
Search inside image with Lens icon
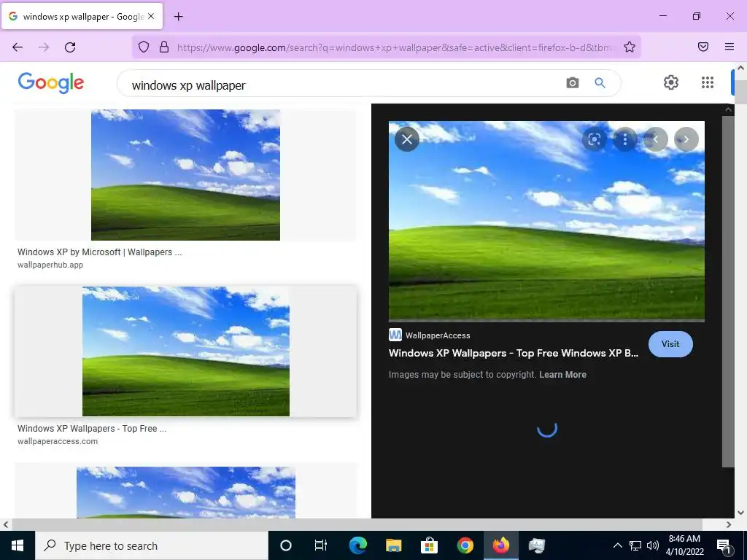594,139
